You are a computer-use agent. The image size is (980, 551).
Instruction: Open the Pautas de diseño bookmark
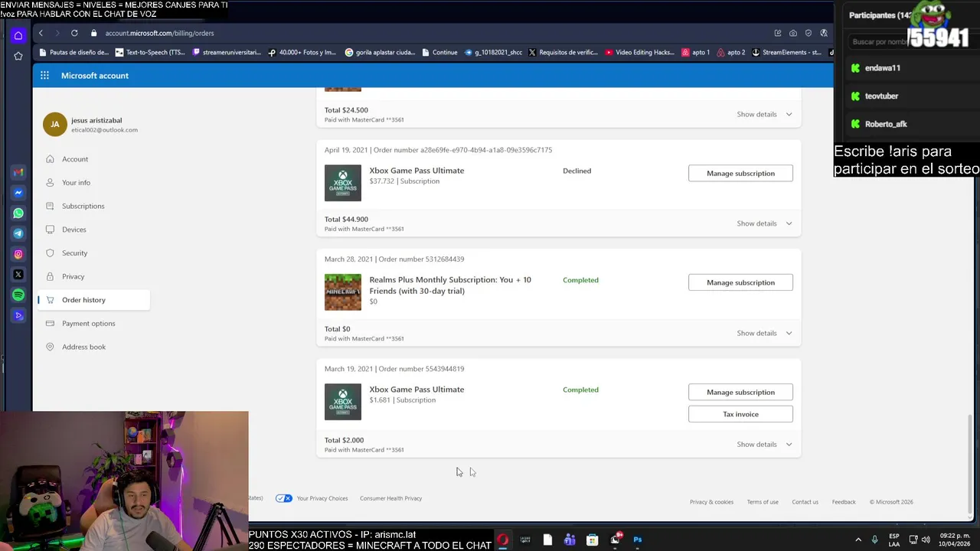coord(73,53)
